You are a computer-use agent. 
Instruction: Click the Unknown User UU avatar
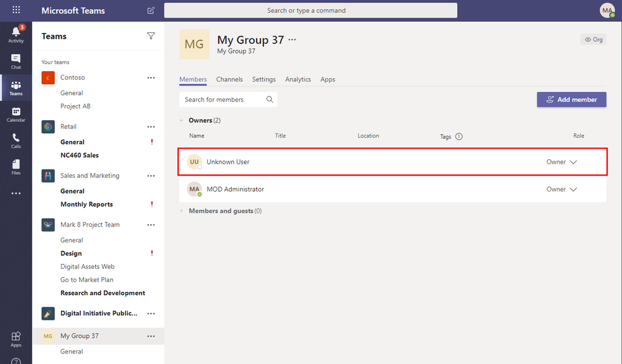(x=194, y=162)
